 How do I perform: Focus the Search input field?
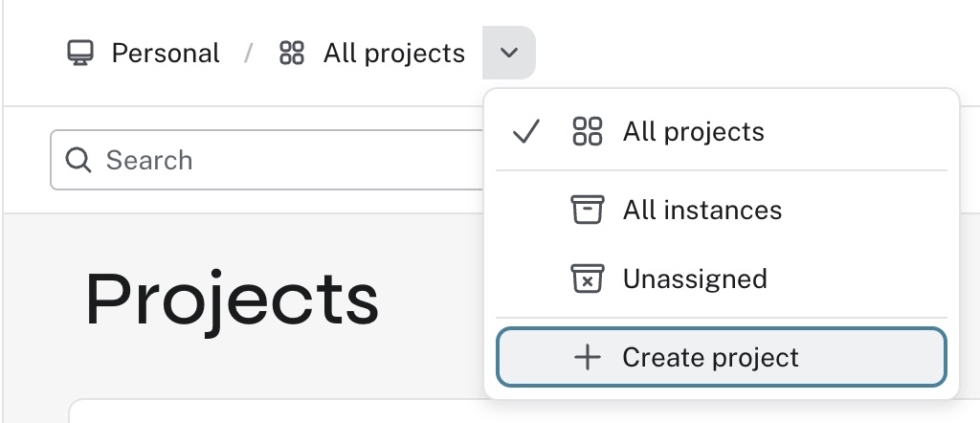(x=269, y=160)
